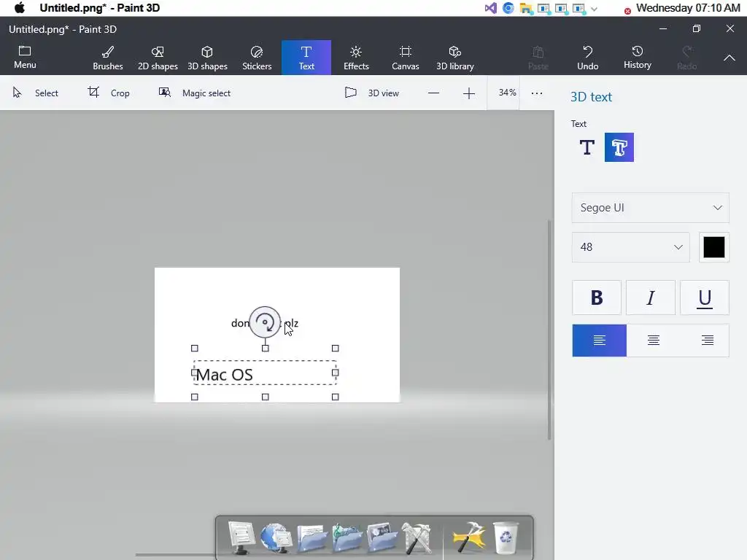
Task: Open the font size 48 dropdown
Action: (630, 247)
